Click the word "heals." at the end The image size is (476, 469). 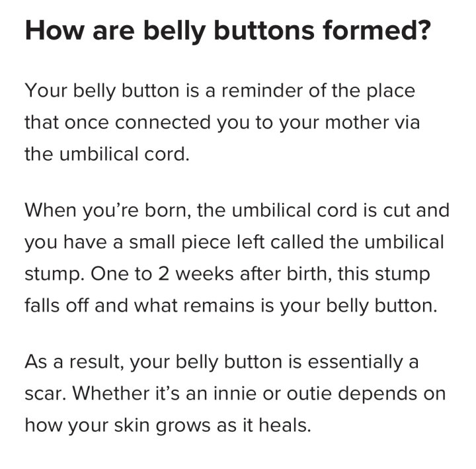[285, 425]
